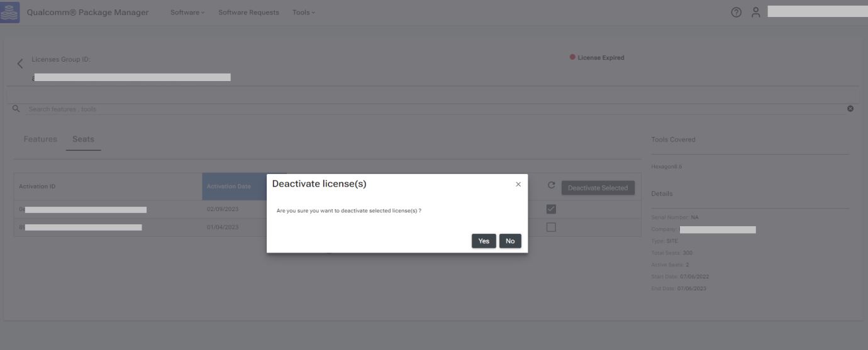Select the Seats tab
This screenshot has width=868, height=350.
[x=83, y=139]
